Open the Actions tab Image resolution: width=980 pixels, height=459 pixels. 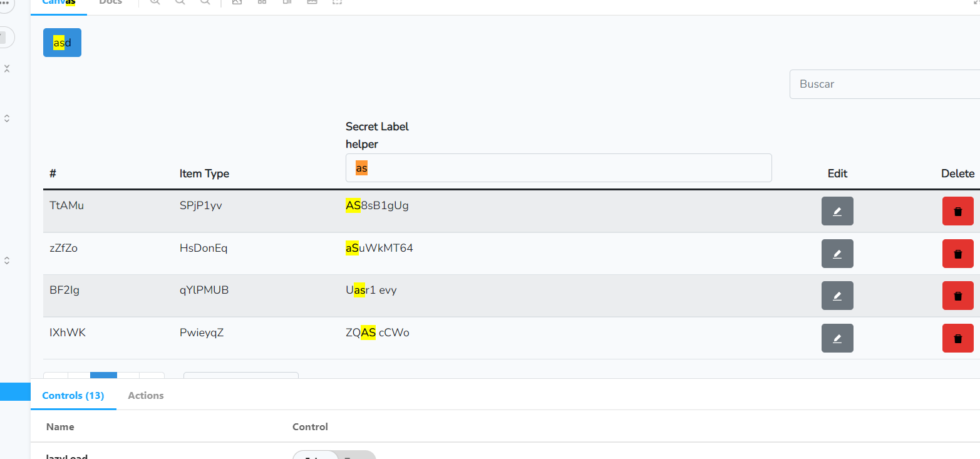145,395
